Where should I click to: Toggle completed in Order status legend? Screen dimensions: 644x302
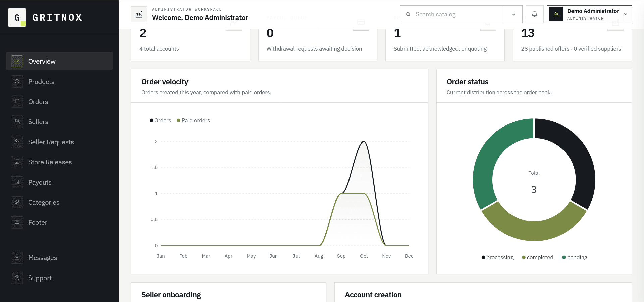(x=538, y=257)
